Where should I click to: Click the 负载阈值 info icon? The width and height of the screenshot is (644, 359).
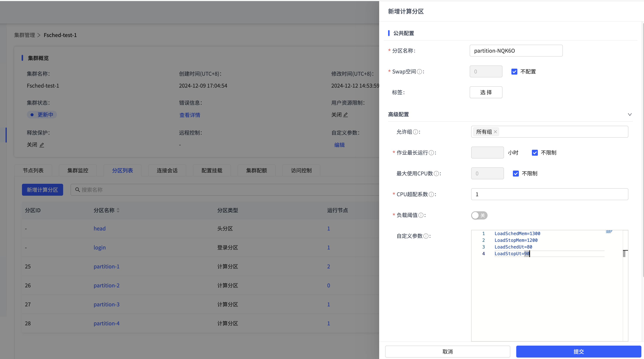pos(421,215)
